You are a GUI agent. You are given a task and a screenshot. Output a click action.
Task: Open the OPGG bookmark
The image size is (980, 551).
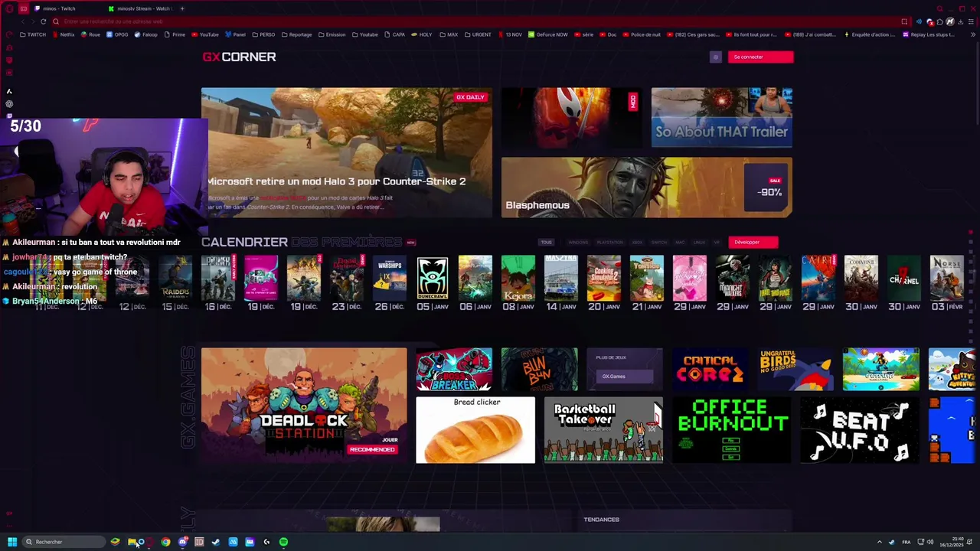tap(118, 34)
